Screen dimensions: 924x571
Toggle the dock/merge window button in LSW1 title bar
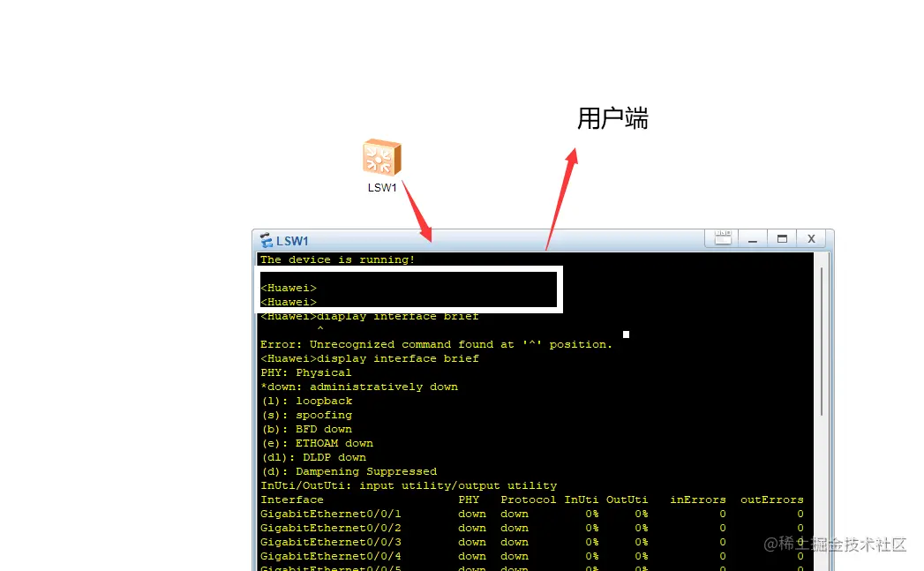(x=723, y=238)
